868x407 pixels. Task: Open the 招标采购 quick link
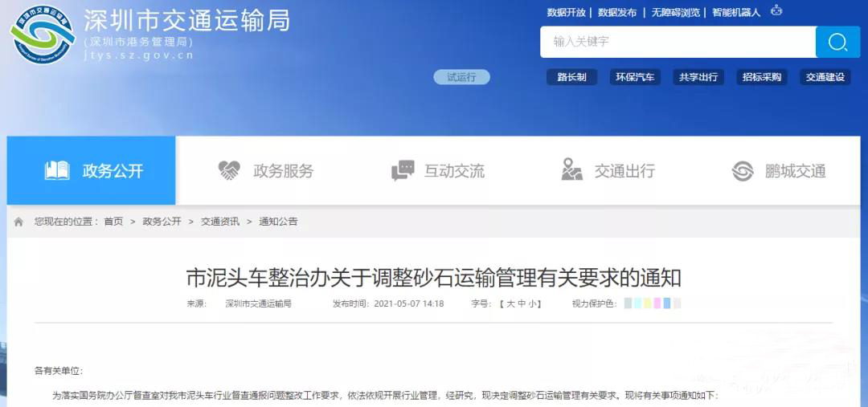click(762, 77)
